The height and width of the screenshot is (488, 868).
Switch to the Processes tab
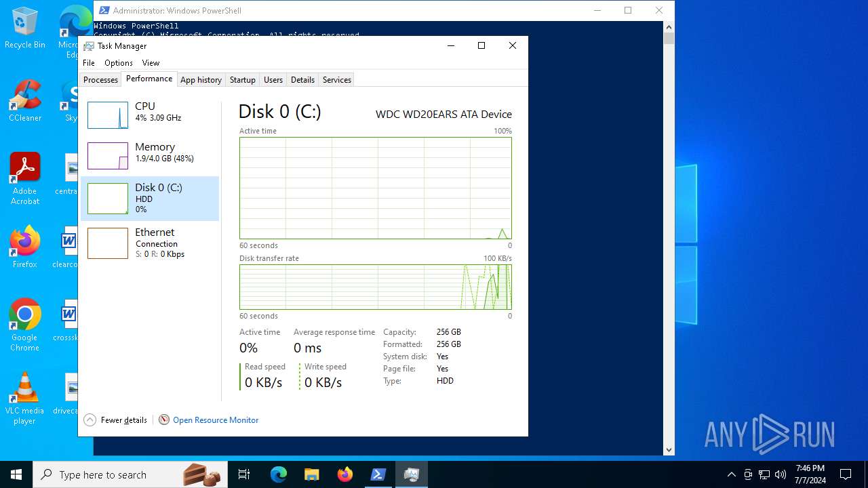100,80
